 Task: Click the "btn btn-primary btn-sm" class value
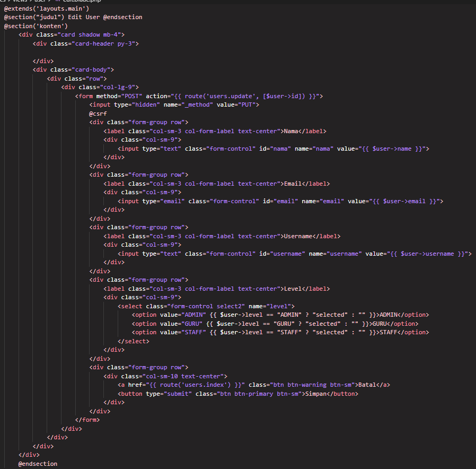[259, 394]
